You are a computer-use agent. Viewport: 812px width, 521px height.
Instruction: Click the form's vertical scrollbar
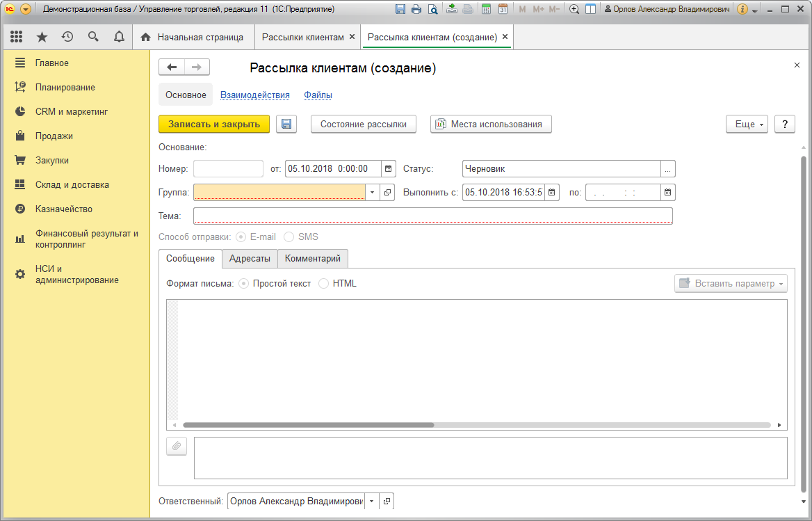[x=804, y=326]
